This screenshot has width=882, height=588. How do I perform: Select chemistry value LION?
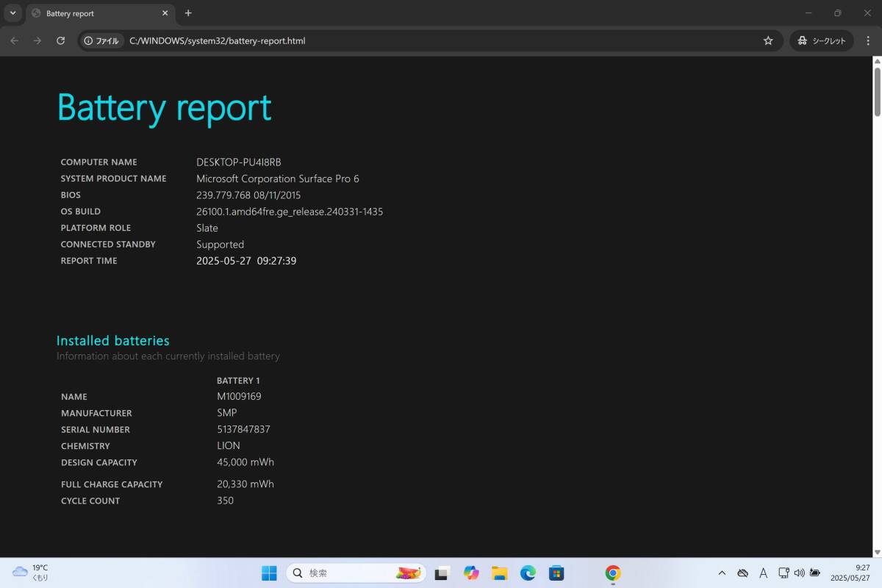pyautogui.click(x=229, y=445)
